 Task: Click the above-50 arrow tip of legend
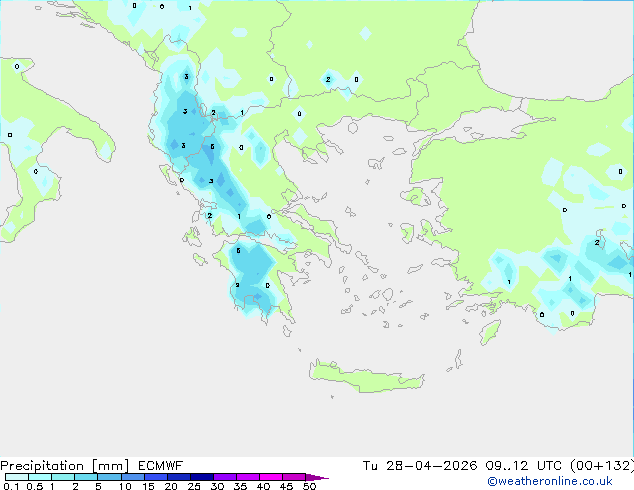click(x=317, y=477)
